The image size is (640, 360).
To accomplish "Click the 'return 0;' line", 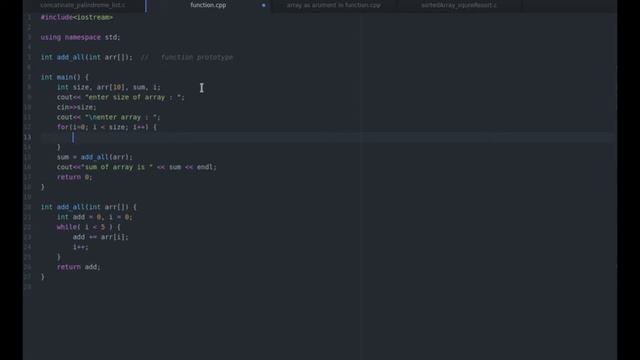I will (75, 177).
